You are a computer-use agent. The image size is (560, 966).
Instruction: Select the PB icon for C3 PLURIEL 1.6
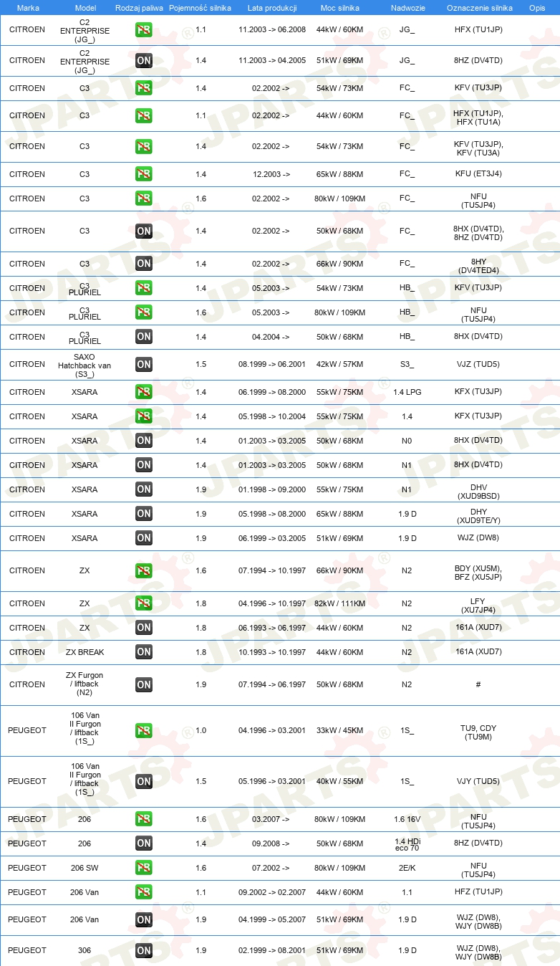(144, 312)
